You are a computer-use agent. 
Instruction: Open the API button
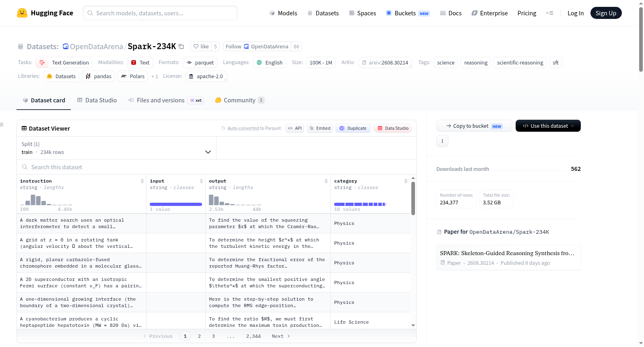[295, 128]
